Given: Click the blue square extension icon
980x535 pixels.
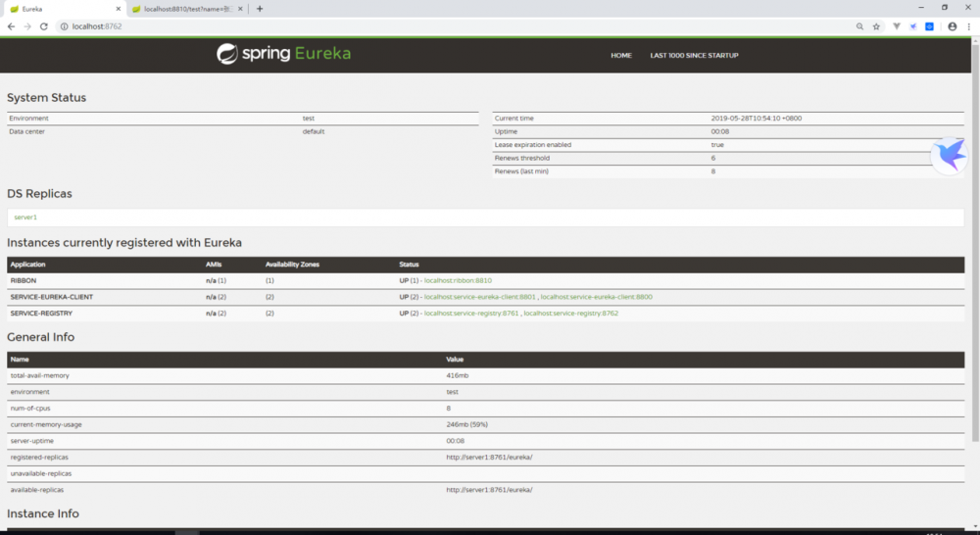Looking at the screenshot, I should [x=929, y=26].
